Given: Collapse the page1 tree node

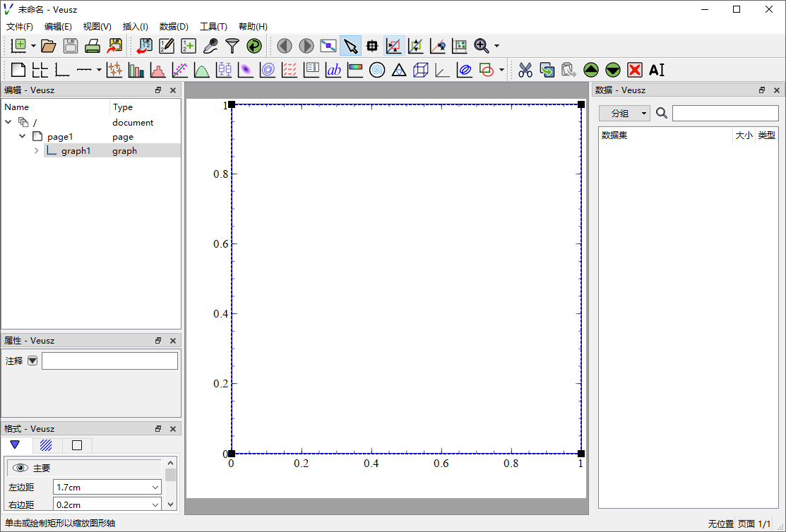Looking at the screenshot, I should (x=22, y=136).
